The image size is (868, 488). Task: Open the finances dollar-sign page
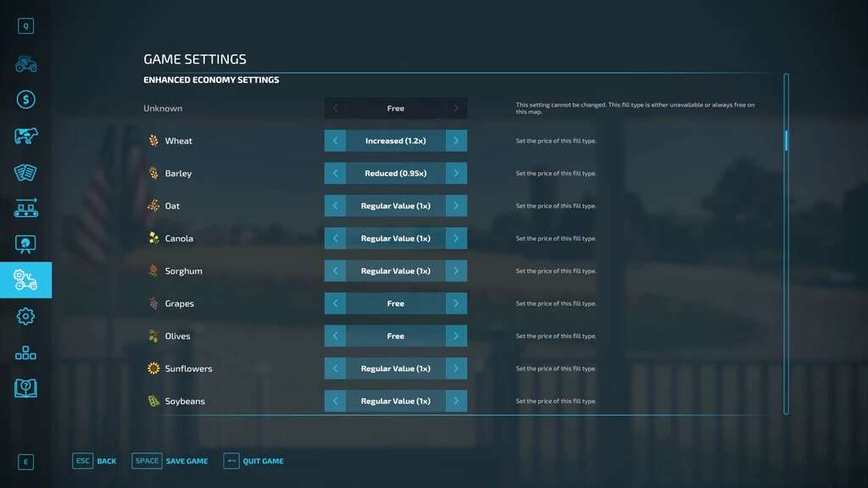25,100
